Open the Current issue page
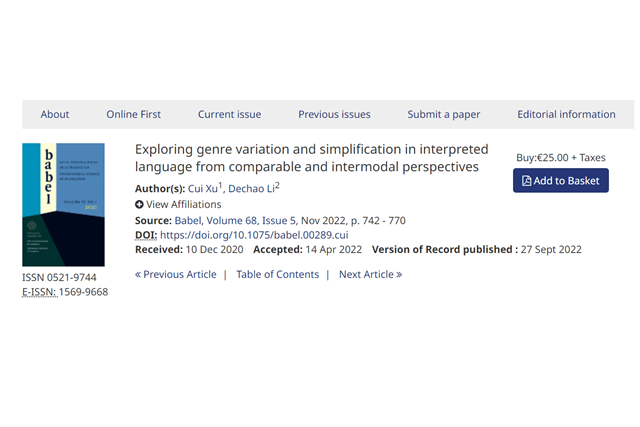Viewport: 640px width, 427px height. [x=229, y=114]
